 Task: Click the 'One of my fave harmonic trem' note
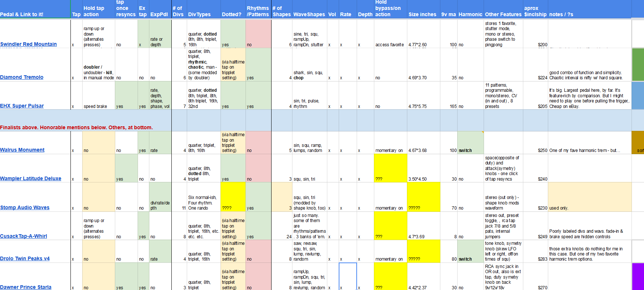[x=590, y=143]
